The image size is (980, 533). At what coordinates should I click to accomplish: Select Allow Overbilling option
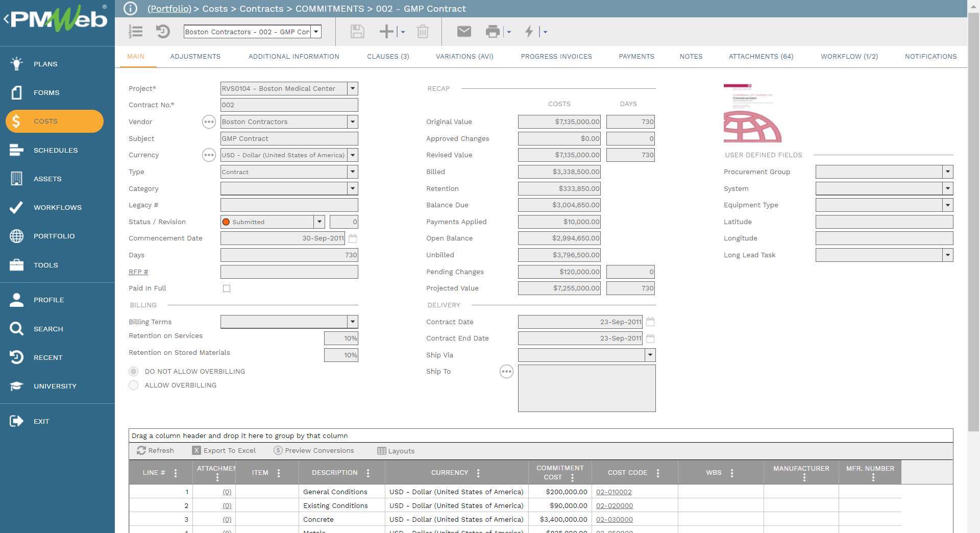(x=134, y=385)
